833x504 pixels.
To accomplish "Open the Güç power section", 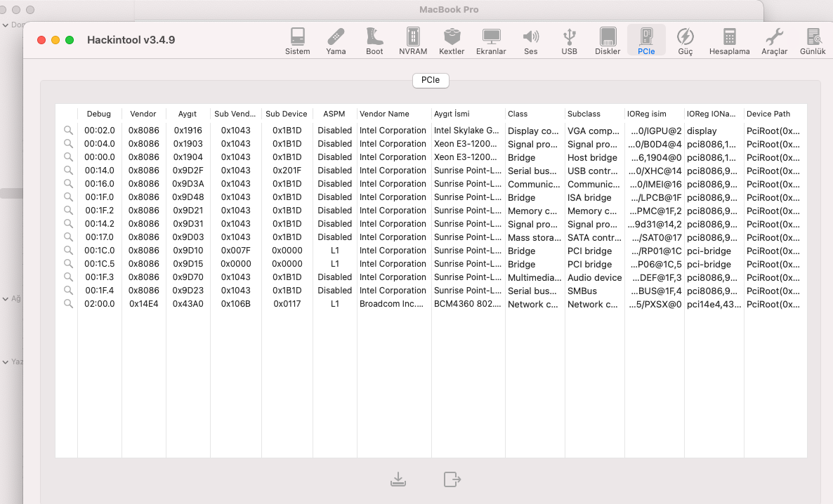I will pyautogui.click(x=685, y=41).
